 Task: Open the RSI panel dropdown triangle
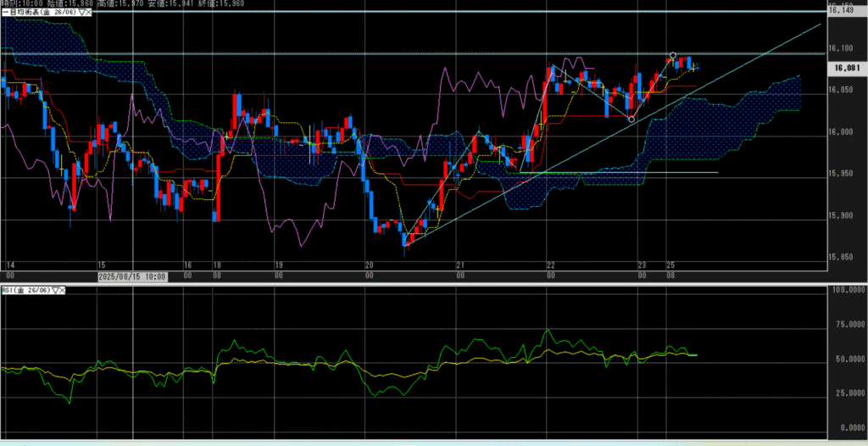pos(56,290)
